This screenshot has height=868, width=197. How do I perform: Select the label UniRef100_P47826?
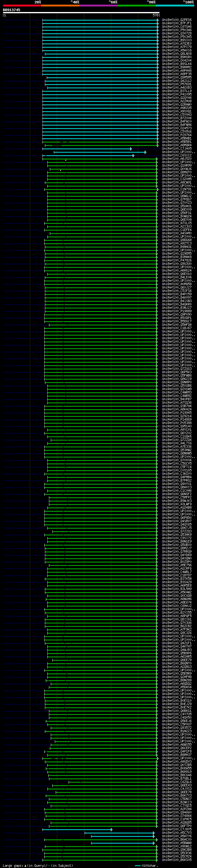[177, 260]
